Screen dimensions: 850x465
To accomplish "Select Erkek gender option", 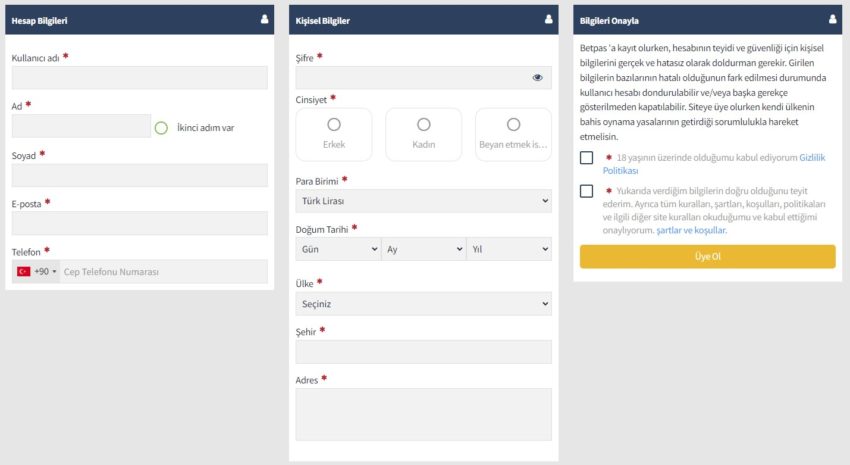I will click(334, 125).
